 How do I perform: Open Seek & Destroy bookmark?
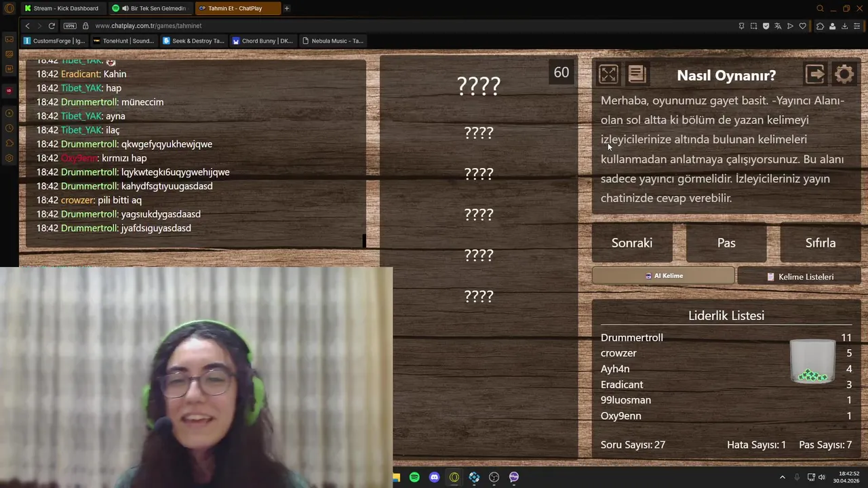[x=193, y=41]
